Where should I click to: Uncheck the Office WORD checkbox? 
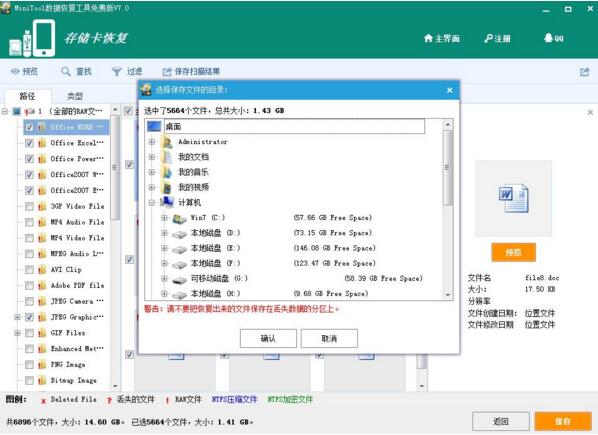[x=29, y=127]
